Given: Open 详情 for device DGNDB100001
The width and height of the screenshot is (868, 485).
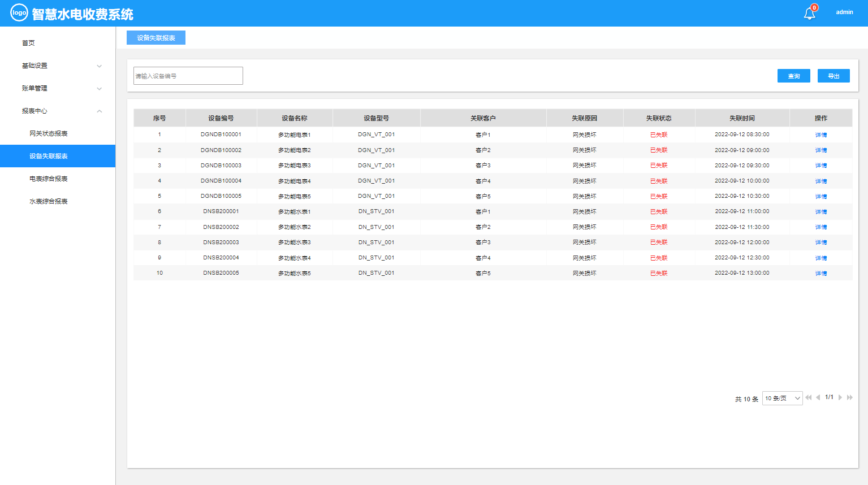Looking at the screenshot, I should pyautogui.click(x=821, y=135).
